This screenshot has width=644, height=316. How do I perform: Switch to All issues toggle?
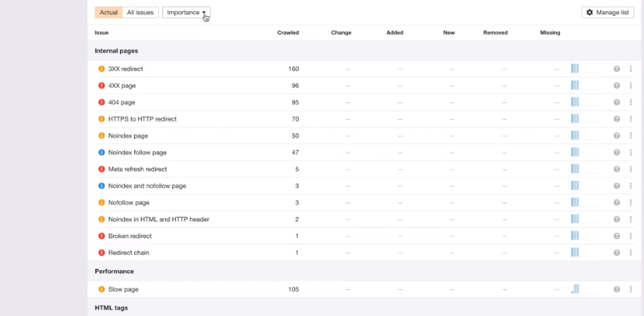point(140,13)
